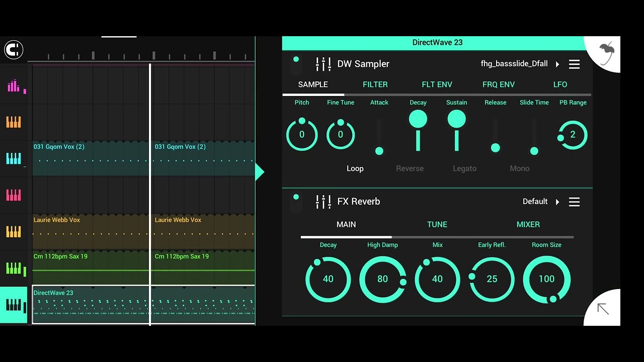Toggle Loop option in sampler

355,168
